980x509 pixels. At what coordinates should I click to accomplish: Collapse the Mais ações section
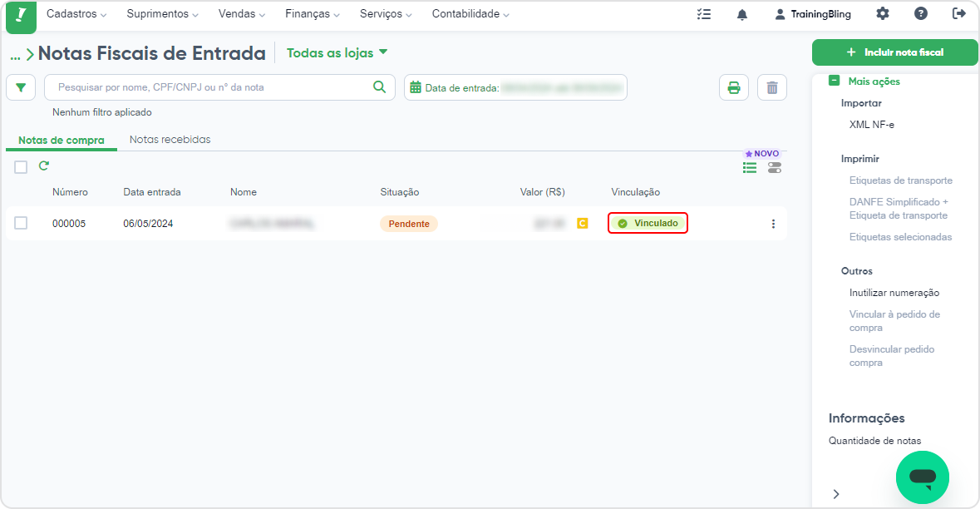point(834,81)
